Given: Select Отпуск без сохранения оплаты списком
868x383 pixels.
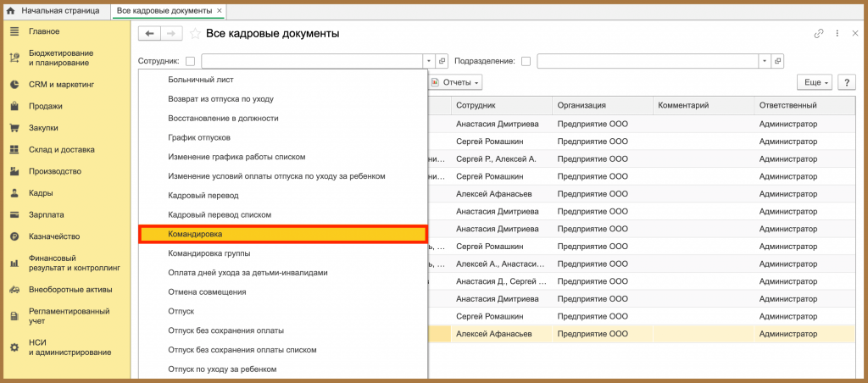Looking at the screenshot, I should (x=283, y=350).
